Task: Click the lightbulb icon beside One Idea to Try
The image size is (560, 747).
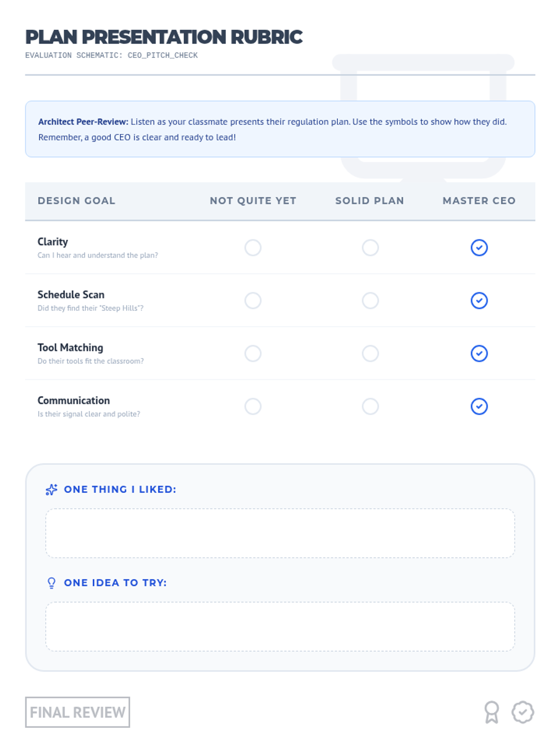Action: pos(51,583)
